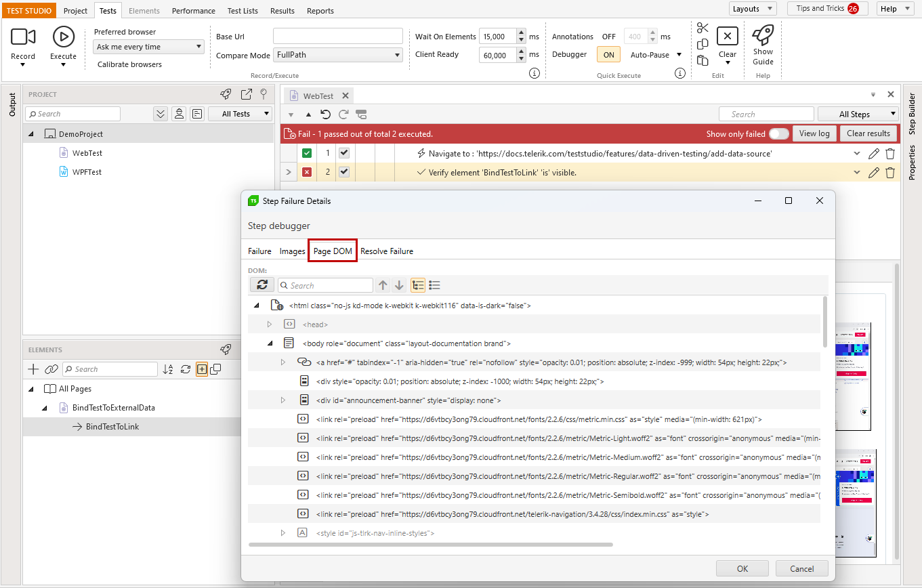
Task: Open the All Steps filter dropdown
Action: tap(858, 114)
